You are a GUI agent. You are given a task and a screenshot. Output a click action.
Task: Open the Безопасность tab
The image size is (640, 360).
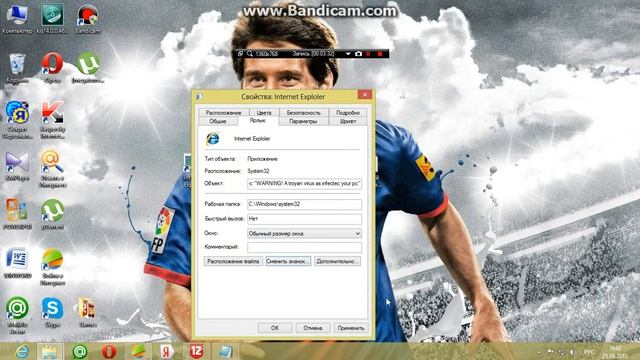[x=303, y=112]
